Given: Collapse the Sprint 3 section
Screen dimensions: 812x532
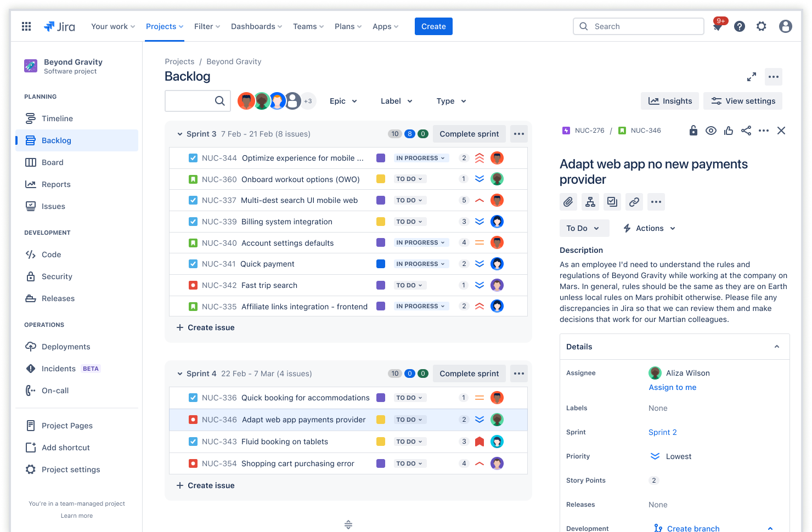Looking at the screenshot, I should (x=180, y=134).
